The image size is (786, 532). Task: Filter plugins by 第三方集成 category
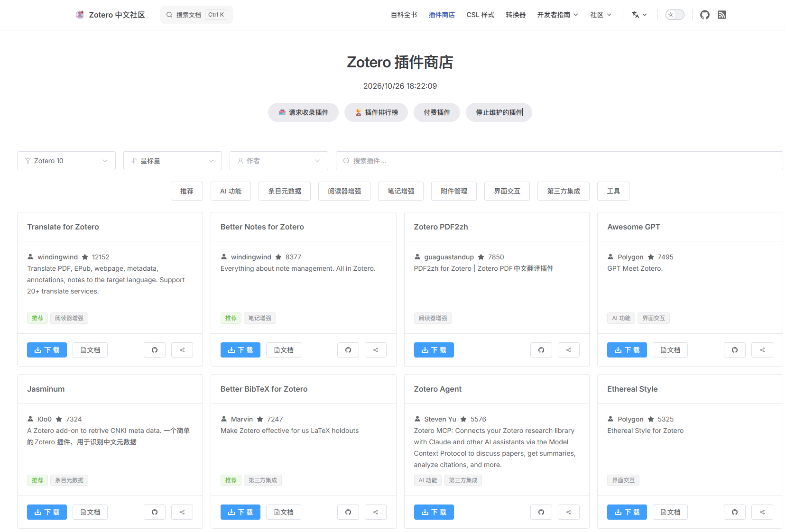(564, 191)
